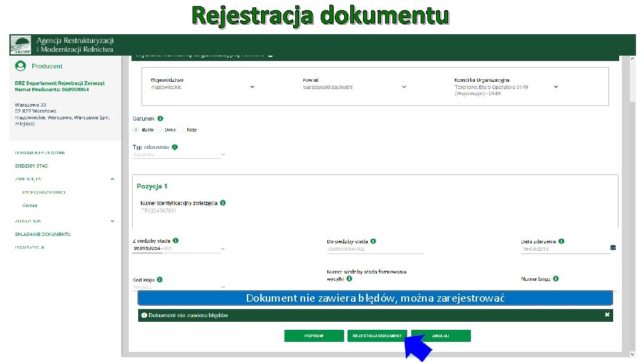Click the vertical scrollbar up arrow
This screenshot has width=644, height=362.
tap(632, 59)
